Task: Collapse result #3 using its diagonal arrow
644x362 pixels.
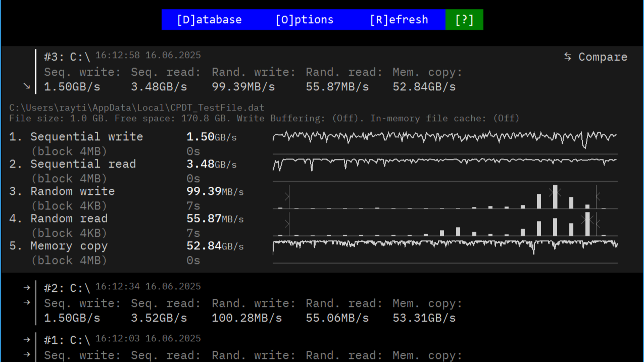Action: [27, 86]
